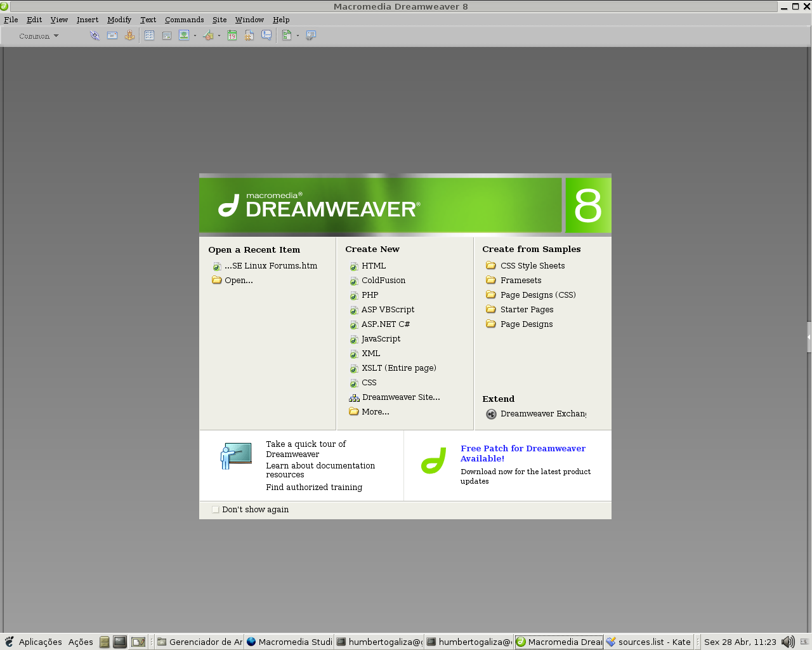Click the terminal launcher icon in panel
Image resolution: width=812 pixels, height=650 pixels.
[x=120, y=642]
